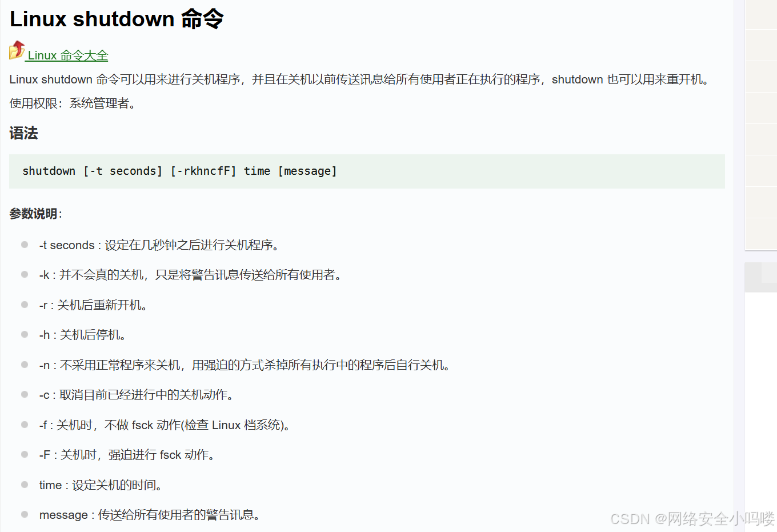The height and width of the screenshot is (532, 777).
Task: Click the bullet icon beside -t seconds entry
Action: click(24, 244)
